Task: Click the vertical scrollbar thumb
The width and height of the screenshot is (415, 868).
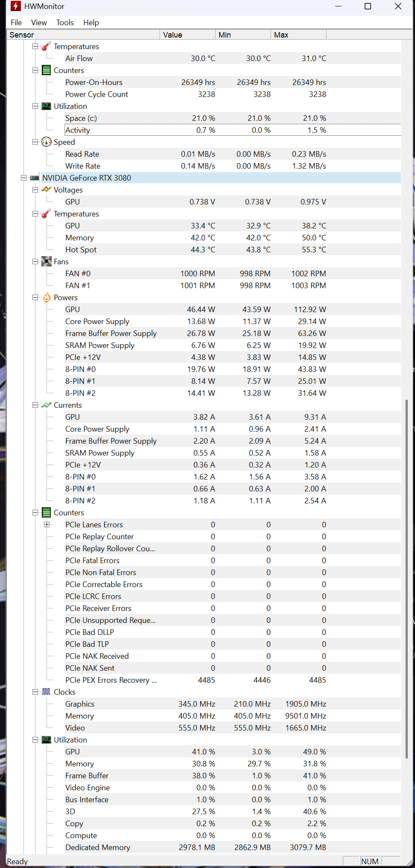Action: pos(407,579)
